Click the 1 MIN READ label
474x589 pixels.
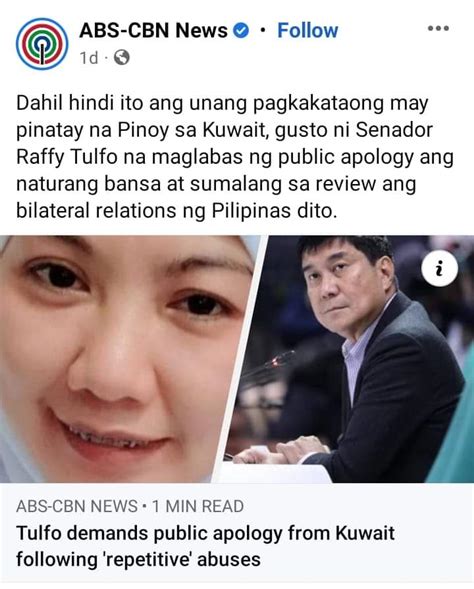(x=198, y=506)
